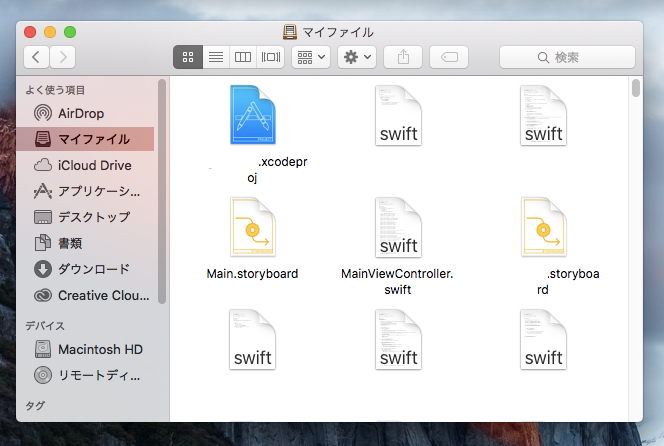
Task: Click the window title proxy icon
Action: (290, 32)
